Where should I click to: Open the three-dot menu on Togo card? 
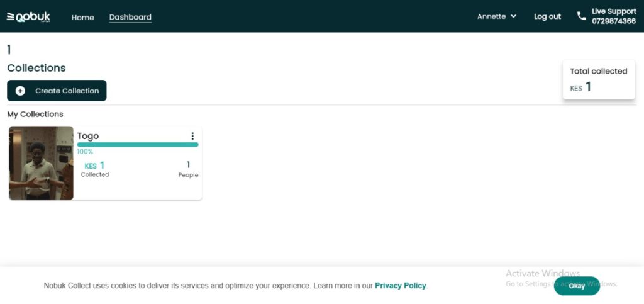[192, 136]
